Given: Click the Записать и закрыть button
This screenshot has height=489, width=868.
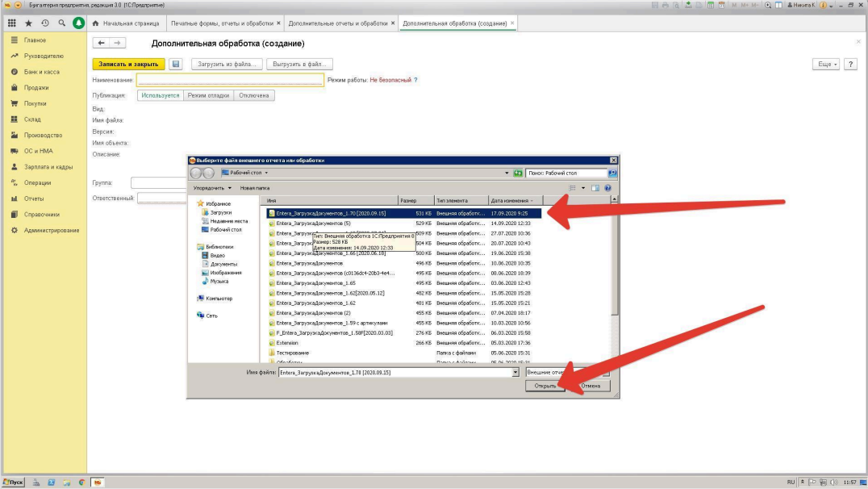Looking at the screenshot, I should [x=128, y=65].
